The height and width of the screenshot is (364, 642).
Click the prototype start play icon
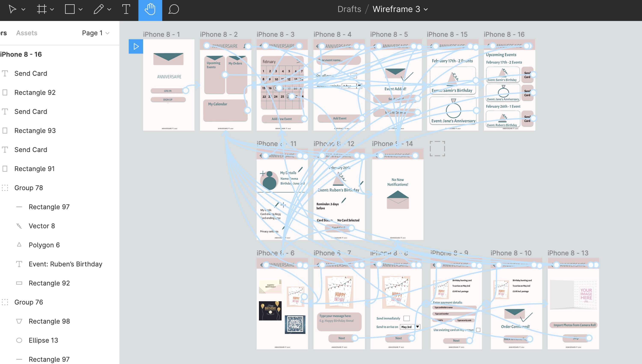136,46
